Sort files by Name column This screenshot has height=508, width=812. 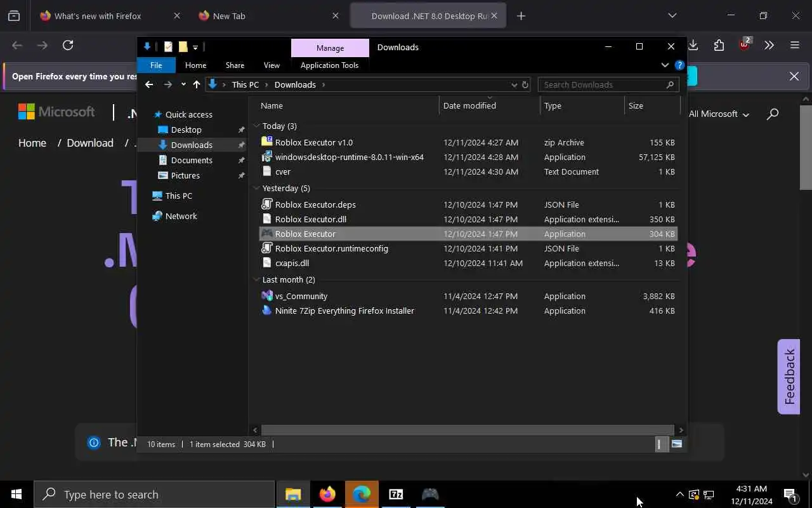(x=346, y=105)
